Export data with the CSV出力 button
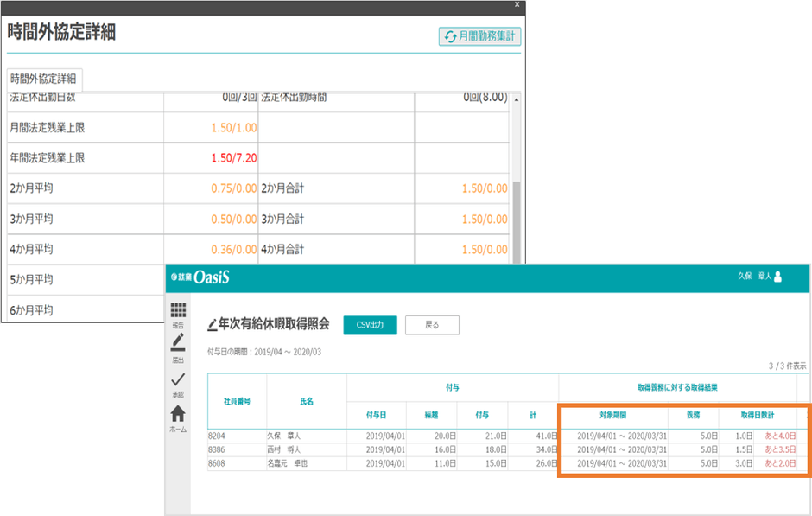812x516 pixels. coord(370,325)
